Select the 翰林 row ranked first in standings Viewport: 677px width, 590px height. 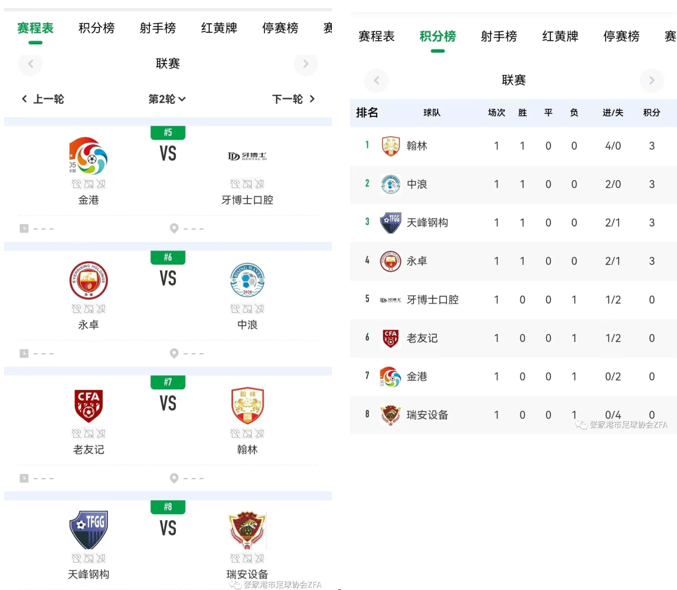[513, 146]
